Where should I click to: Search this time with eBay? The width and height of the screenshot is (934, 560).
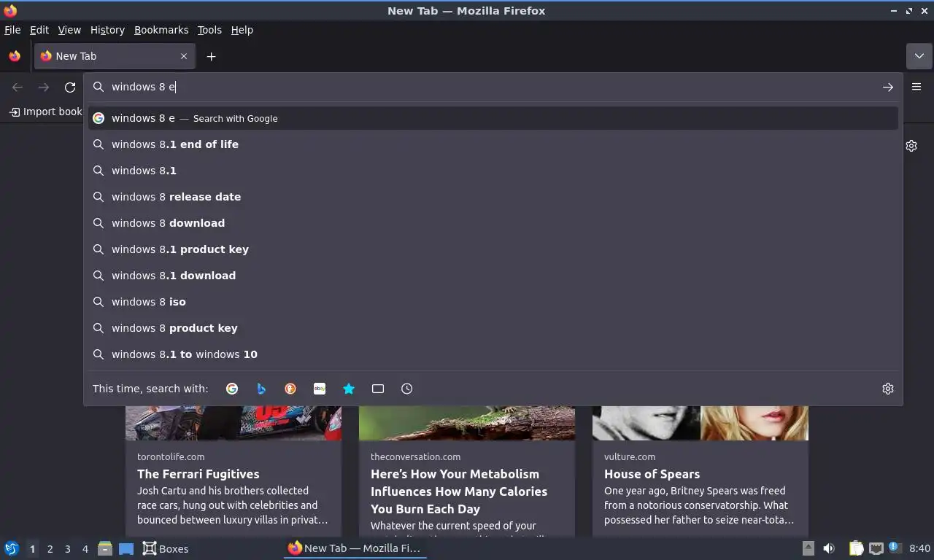pyautogui.click(x=320, y=389)
